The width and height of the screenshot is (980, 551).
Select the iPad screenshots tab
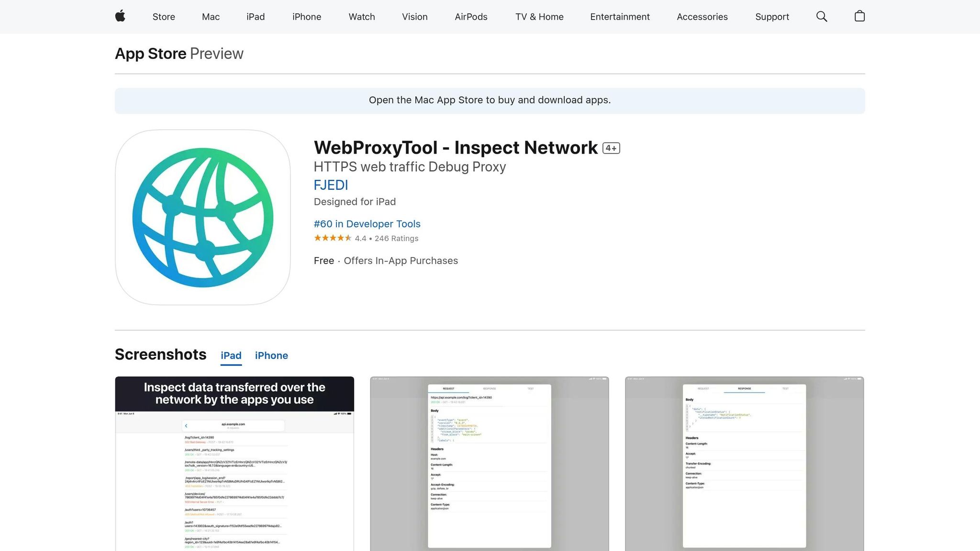click(231, 355)
